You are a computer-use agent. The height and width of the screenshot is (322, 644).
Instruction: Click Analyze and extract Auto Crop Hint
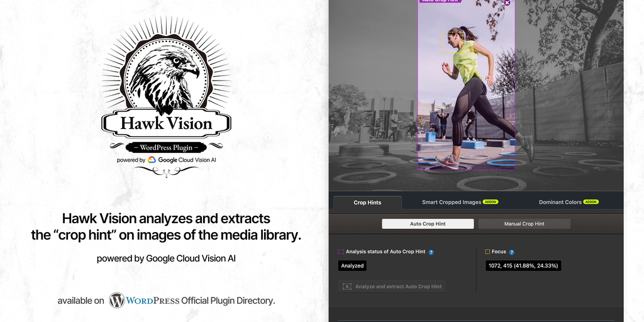pyautogui.click(x=391, y=286)
